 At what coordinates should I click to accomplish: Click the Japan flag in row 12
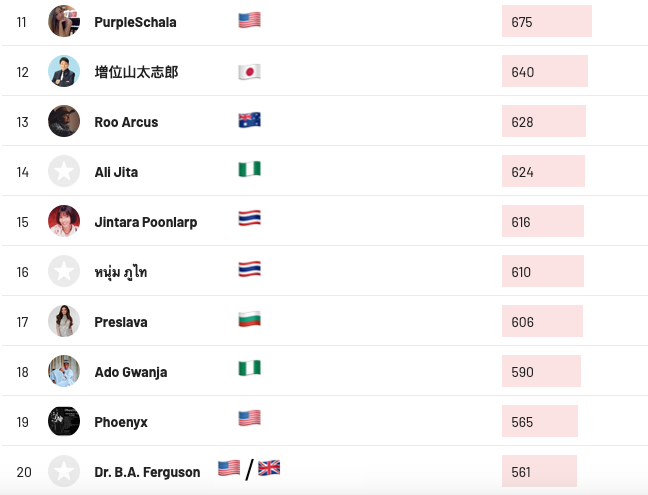[x=249, y=71]
